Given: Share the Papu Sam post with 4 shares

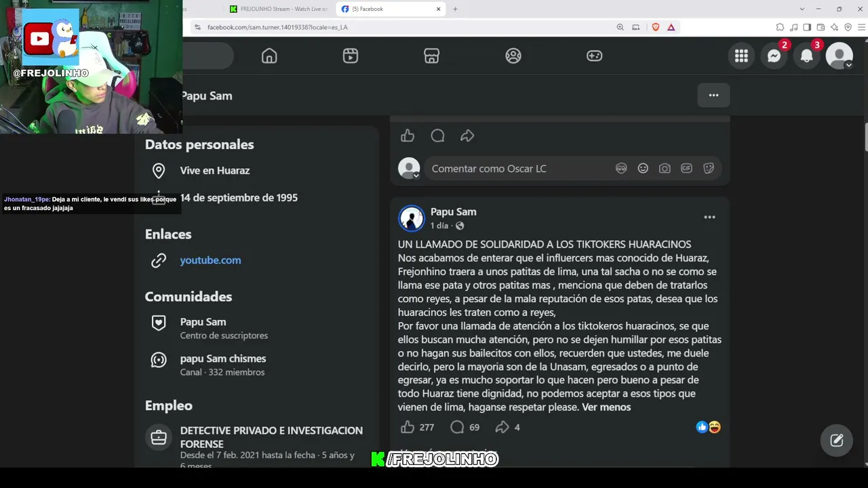Looking at the screenshot, I should click(502, 427).
